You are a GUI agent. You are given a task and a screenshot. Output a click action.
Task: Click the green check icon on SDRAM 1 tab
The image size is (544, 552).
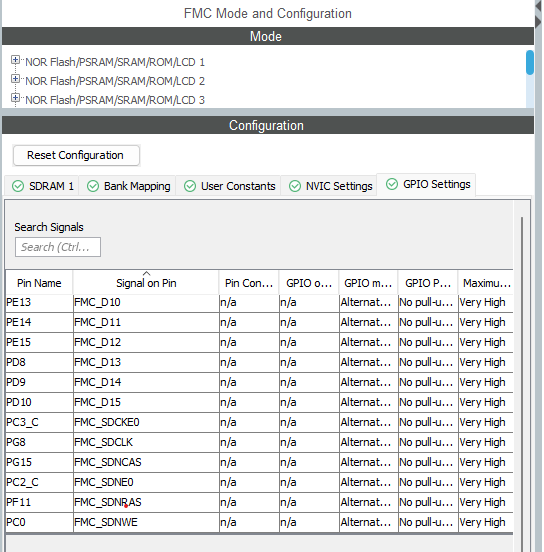point(18,186)
